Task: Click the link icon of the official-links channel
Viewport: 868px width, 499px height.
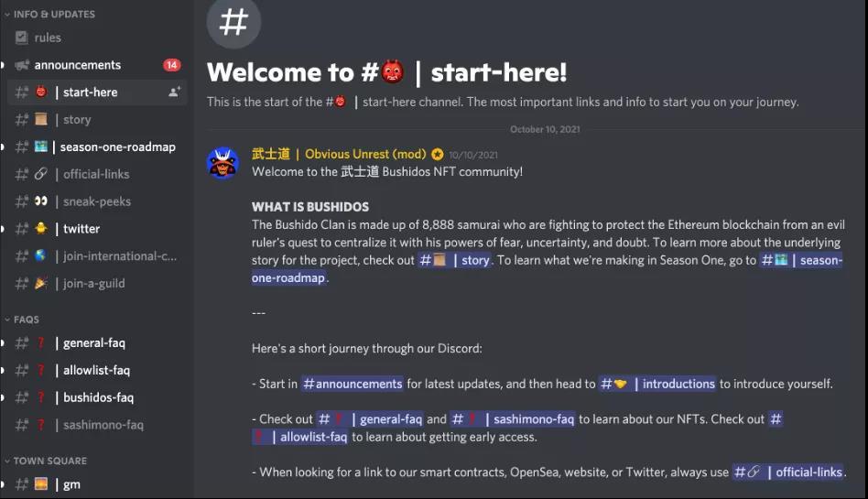Action: [x=41, y=174]
